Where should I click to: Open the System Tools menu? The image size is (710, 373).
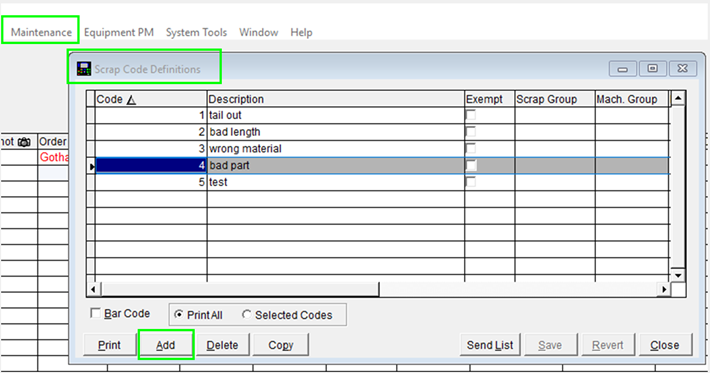196,32
